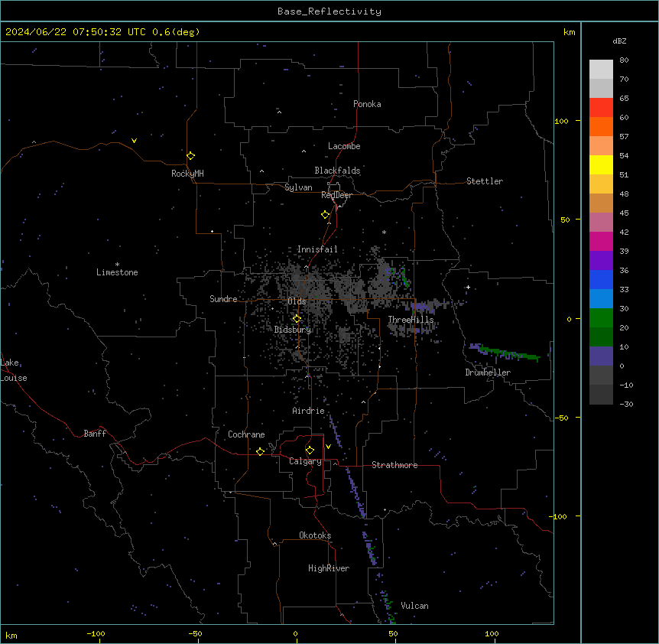This screenshot has width=659, height=644.
Task: Click the 100 tick on the right axis
Action: [561, 121]
